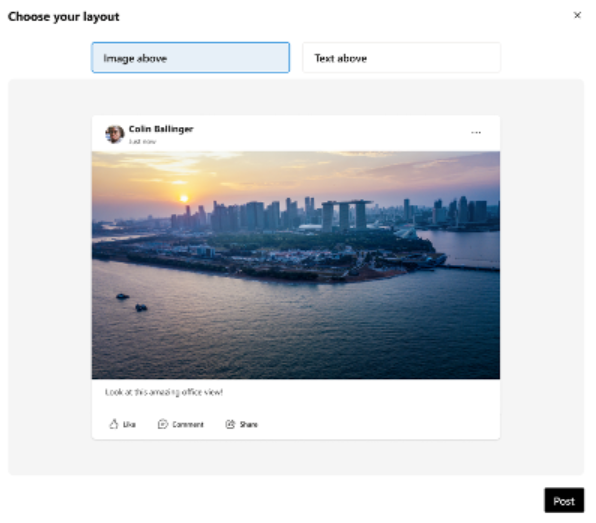The height and width of the screenshot is (523, 596).
Task: Choose the 'Text above' layout option
Action: (401, 58)
